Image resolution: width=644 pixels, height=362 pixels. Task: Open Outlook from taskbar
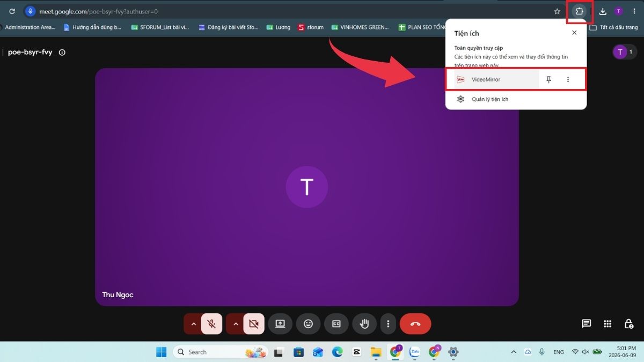tap(318, 352)
